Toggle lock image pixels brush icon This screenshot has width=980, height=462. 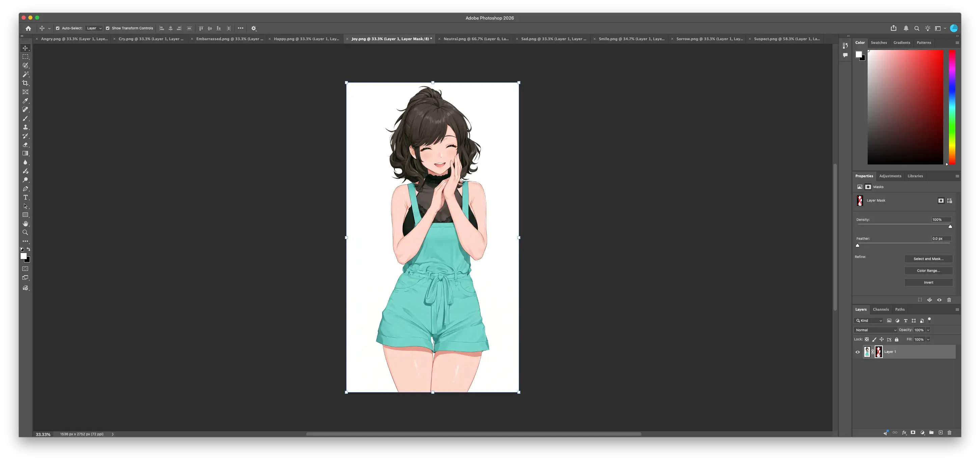[874, 339]
